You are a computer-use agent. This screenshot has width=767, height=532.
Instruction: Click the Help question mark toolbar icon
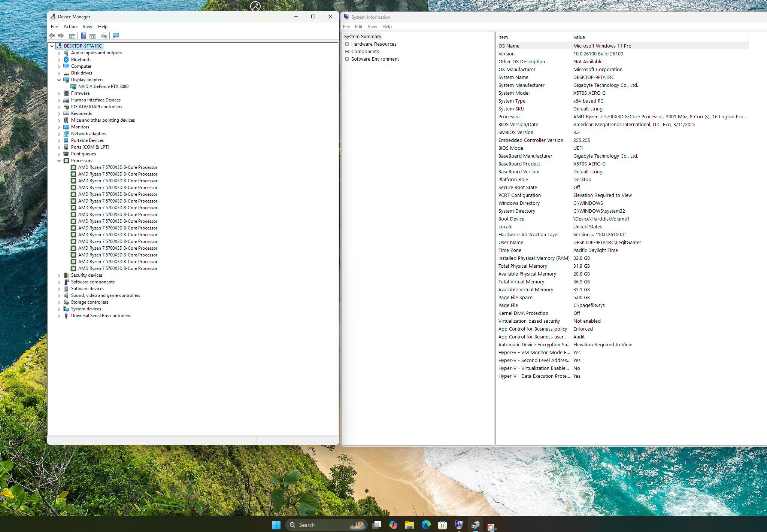pos(84,36)
